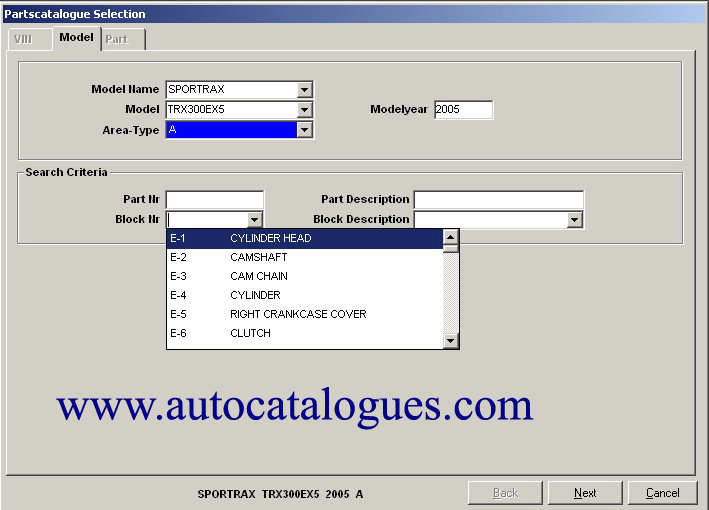Screen dimensions: 709x510
Task: Expand the Block Description dropdown
Action: pos(574,220)
